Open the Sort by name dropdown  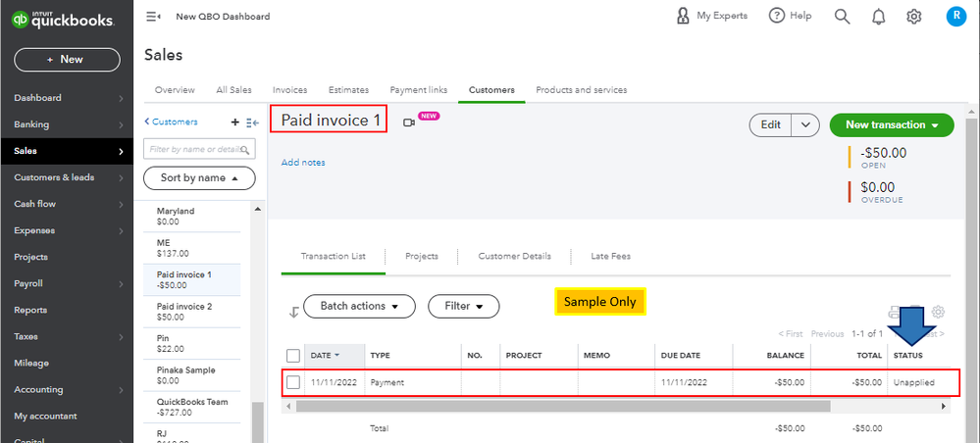click(x=199, y=178)
